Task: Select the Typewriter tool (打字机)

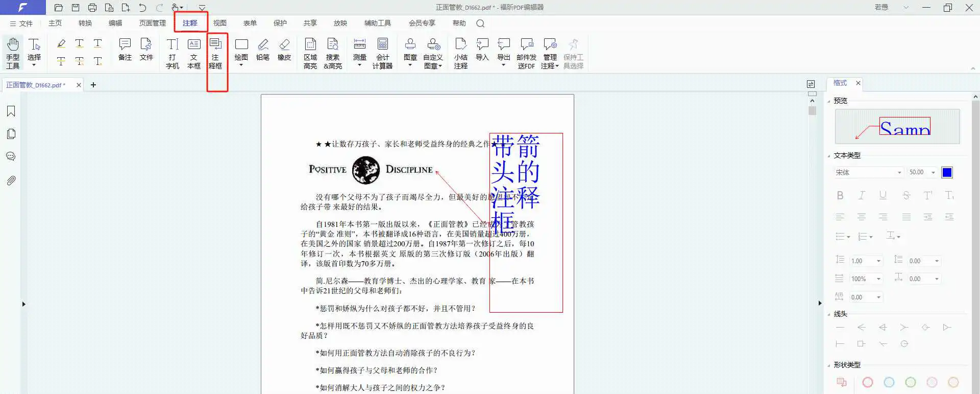Action: pos(173,53)
